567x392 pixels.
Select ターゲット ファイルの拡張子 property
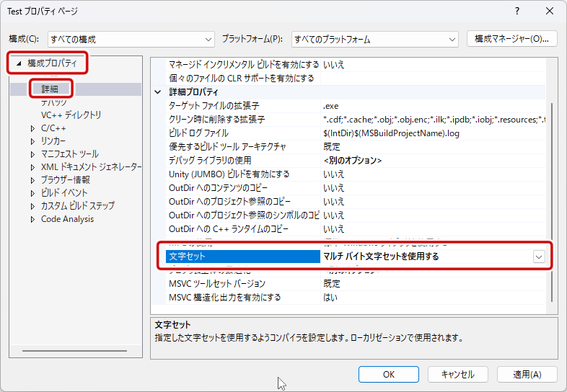click(x=243, y=106)
